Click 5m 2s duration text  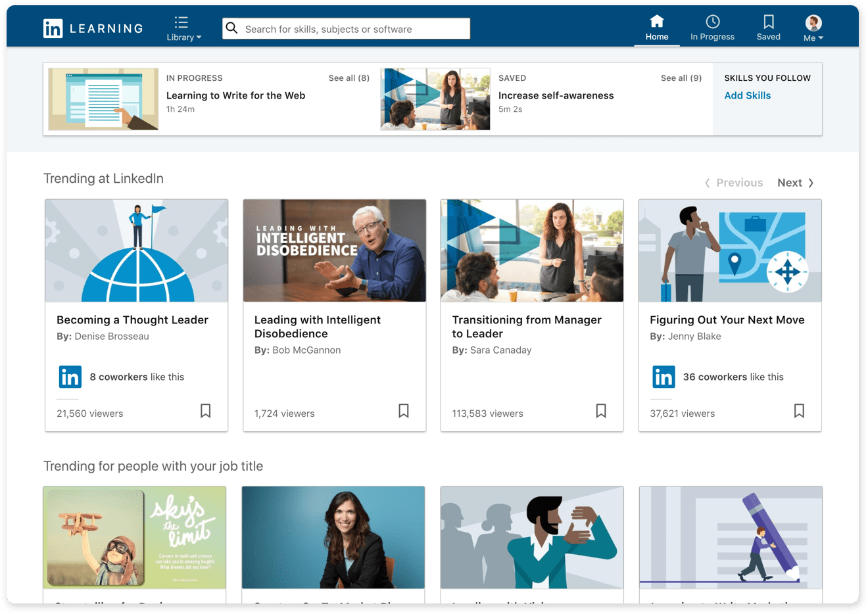510,109
